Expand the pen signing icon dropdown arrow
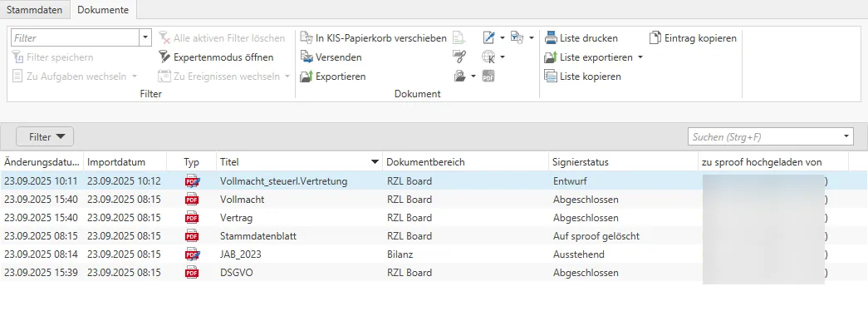The width and height of the screenshot is (868, 321). (x=502, y=37)
